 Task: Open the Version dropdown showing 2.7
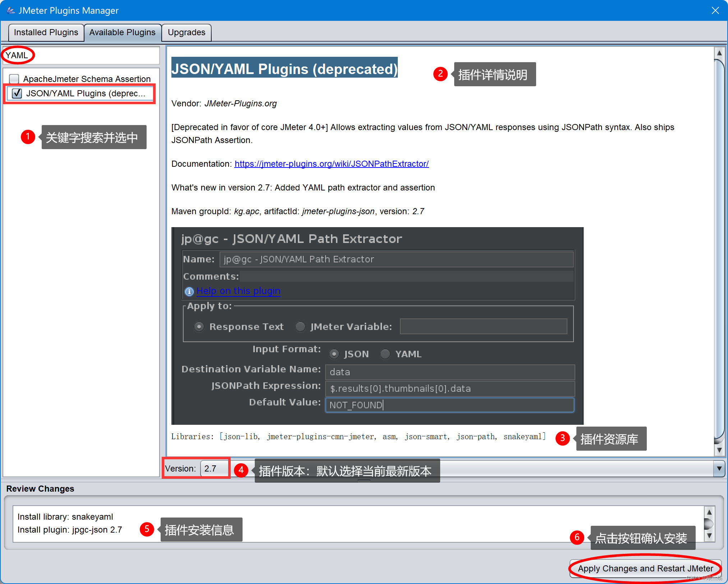click(x=214, y=468)
